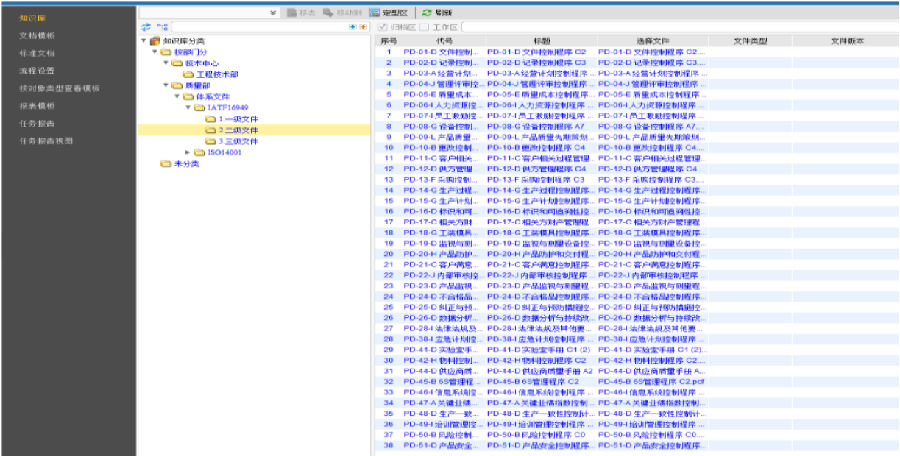
Task: Click the 知识库分类 root book icon
Action: pyautogui.click(x=154, y=40)
